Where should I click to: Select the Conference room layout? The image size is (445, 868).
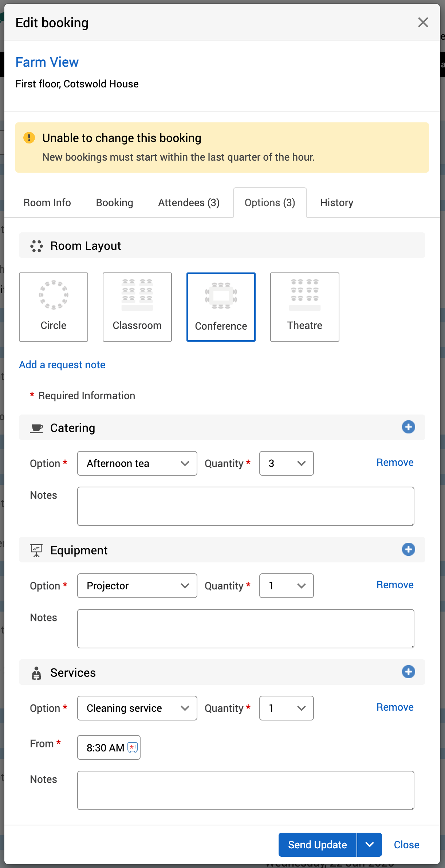(221, 307)
